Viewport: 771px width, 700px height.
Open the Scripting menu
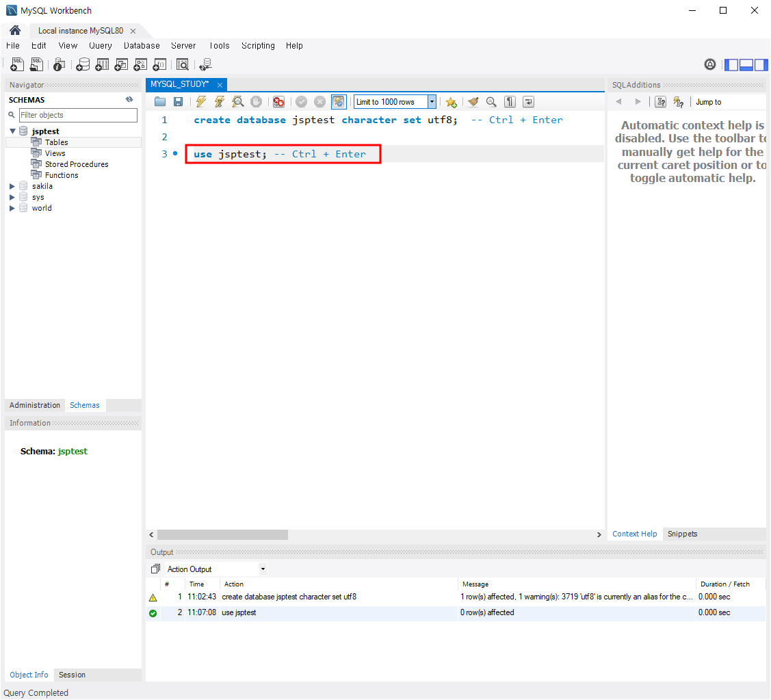[x=258, y=46]
